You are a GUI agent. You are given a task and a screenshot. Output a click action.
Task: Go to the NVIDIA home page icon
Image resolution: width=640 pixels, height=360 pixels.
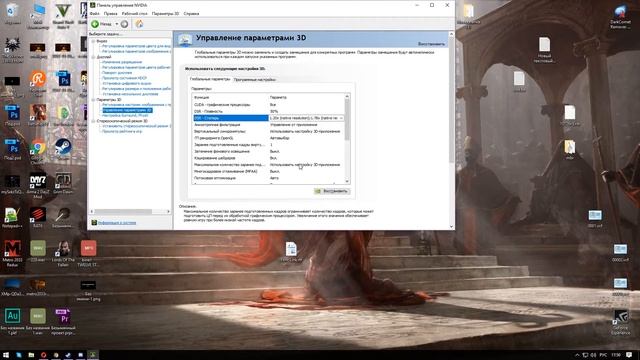(x=139, y=24)
